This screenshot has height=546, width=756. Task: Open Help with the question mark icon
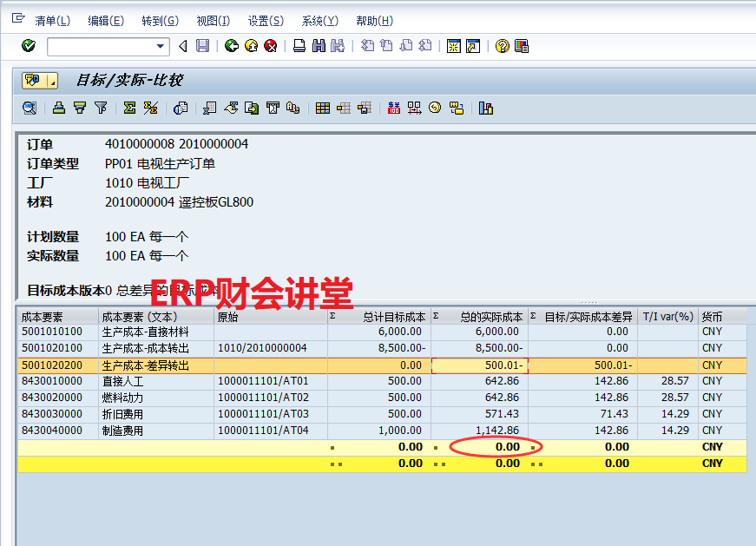(x=502, y=46)
